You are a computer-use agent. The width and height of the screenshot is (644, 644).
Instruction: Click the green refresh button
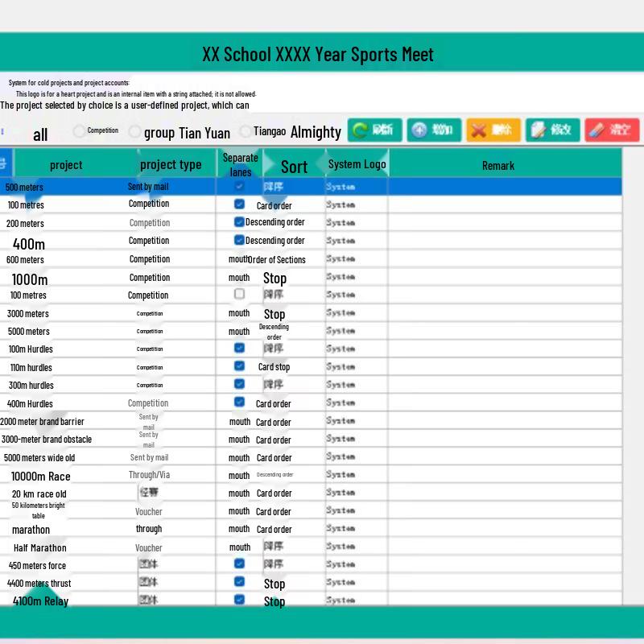(374, 130)
